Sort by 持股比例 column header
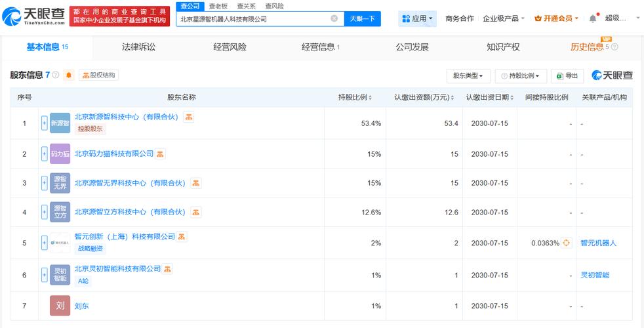This screenshot has height=328, width=644. coord(355,97)
